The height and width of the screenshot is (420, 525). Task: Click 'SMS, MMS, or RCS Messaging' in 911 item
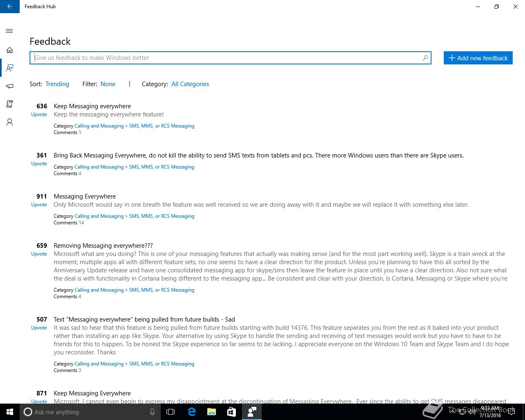(x=162, y=216)
